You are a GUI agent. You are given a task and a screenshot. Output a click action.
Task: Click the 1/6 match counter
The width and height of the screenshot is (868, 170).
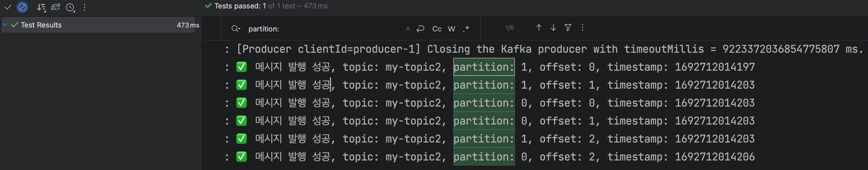[510, 28]
